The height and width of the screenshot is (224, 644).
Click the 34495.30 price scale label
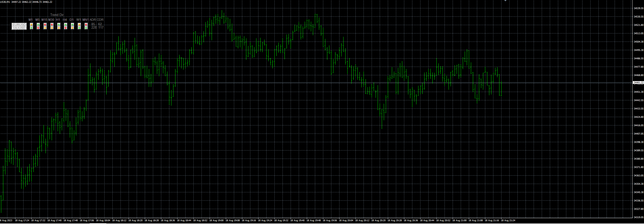point(639,50)
